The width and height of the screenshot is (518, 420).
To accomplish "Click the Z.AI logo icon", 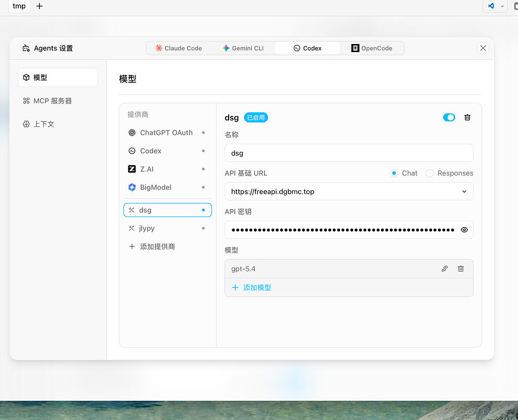I will [132, 169].
